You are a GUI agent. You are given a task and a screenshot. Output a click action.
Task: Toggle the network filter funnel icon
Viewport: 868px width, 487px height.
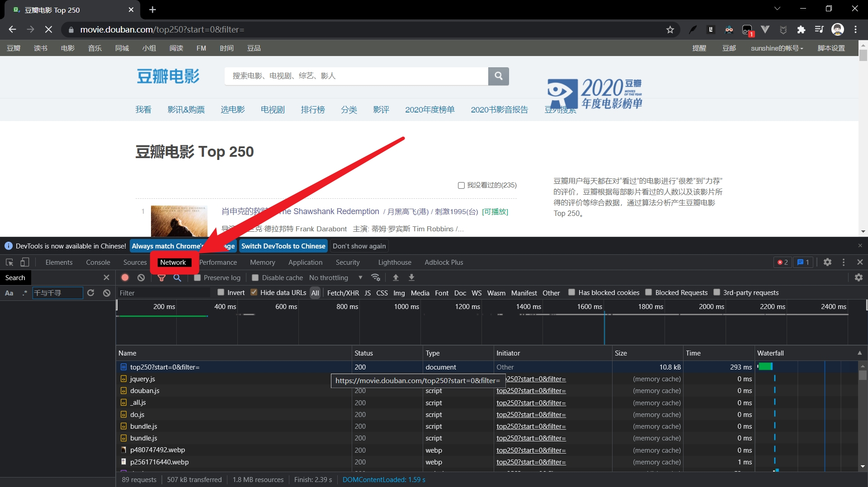[x=161, y=277]
